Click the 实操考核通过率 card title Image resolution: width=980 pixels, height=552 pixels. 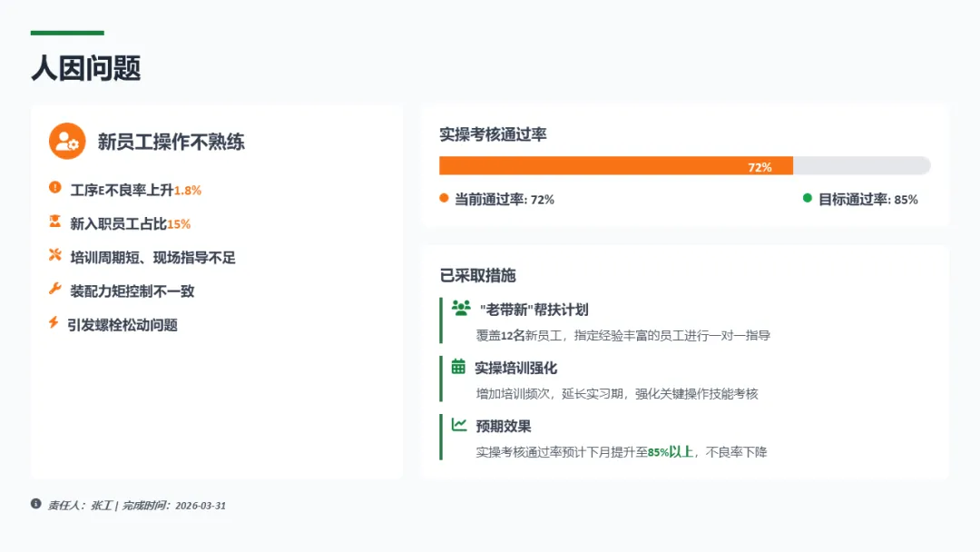493,134
